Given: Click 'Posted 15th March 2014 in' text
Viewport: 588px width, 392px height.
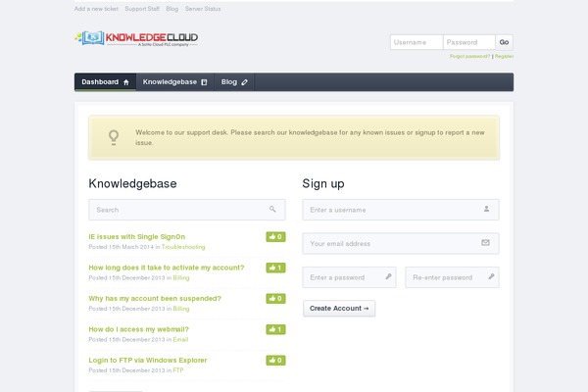Looking at the screenshot, I should [124, 247].
